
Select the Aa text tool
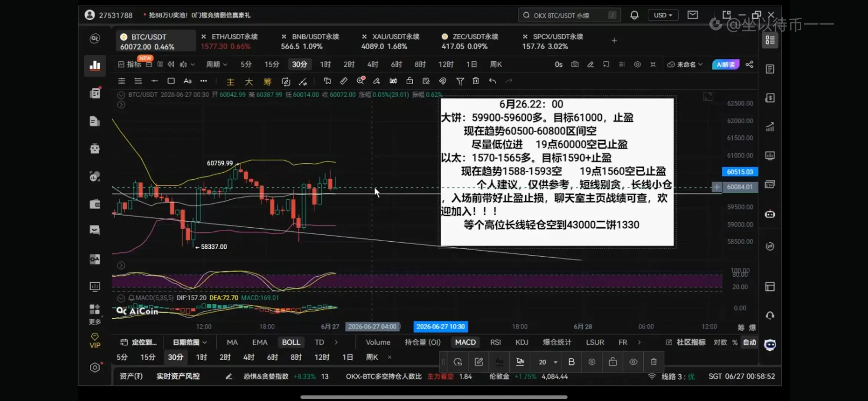(188, 81)
